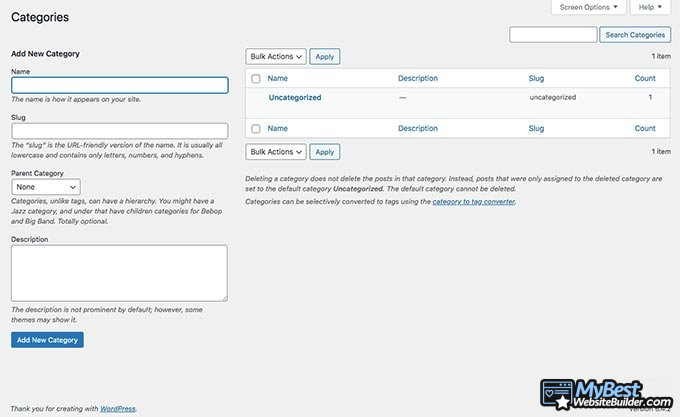Open the Screen Options tab
680x417 pixels.
click(x=589, y=7)
